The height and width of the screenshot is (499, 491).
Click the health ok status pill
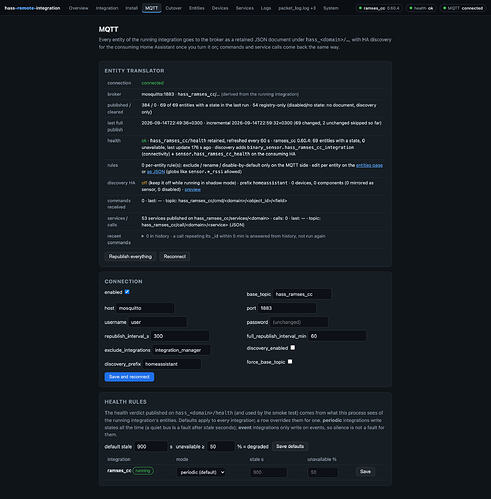click(422, 8)
